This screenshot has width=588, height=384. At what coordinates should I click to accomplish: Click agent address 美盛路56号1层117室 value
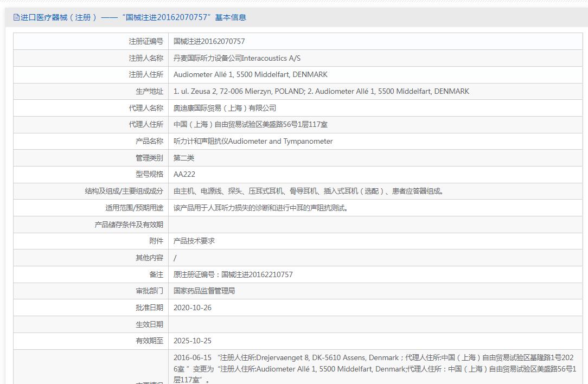pos(250,125)
